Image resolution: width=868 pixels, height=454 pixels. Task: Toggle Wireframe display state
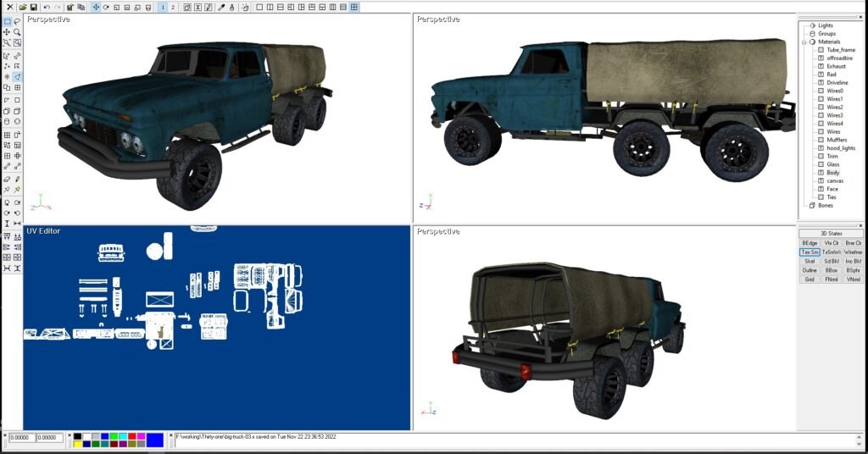point(853,252)
